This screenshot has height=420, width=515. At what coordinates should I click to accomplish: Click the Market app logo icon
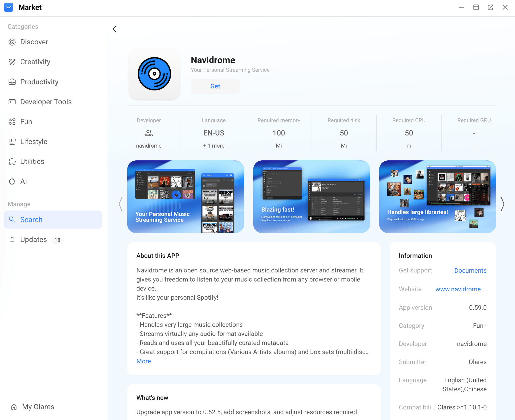click(9, 7)
